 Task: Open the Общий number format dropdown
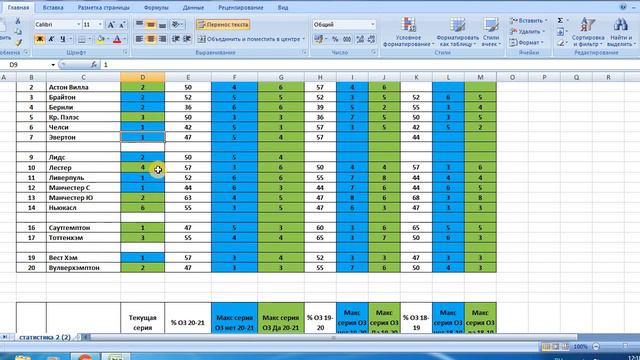(x=372, y=25)
